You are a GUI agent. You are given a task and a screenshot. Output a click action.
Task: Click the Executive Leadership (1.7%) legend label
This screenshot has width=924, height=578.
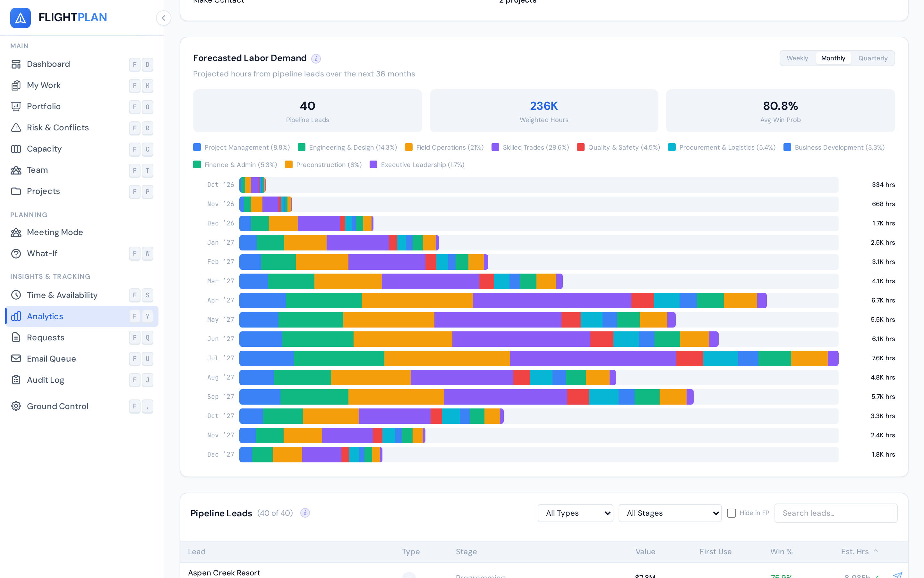423,165
